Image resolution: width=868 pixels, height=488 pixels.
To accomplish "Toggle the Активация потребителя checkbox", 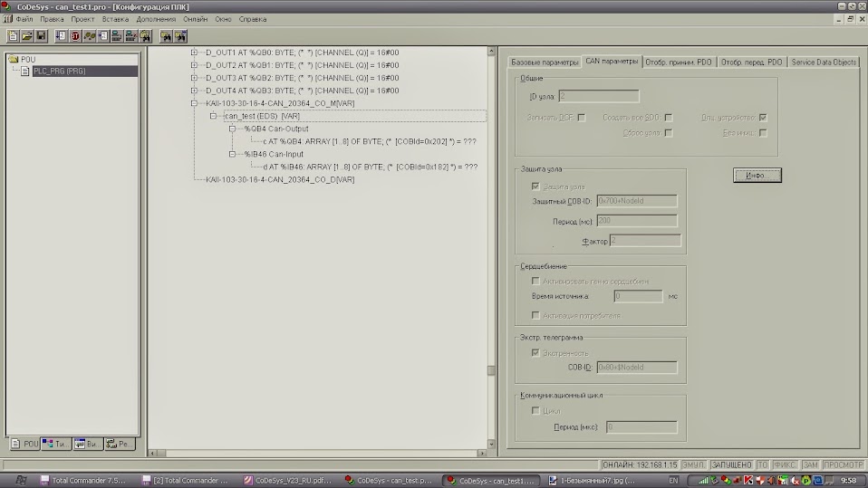I will click(535, 315).
